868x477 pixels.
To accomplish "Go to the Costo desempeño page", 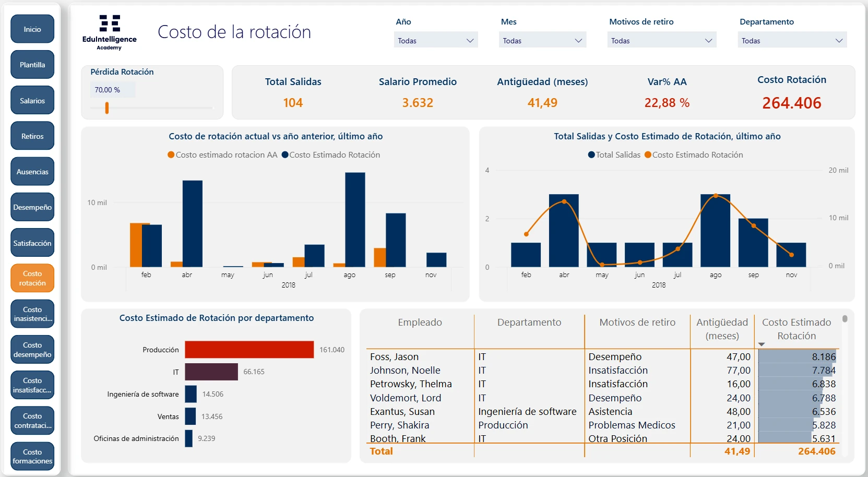I will [32, 349].
